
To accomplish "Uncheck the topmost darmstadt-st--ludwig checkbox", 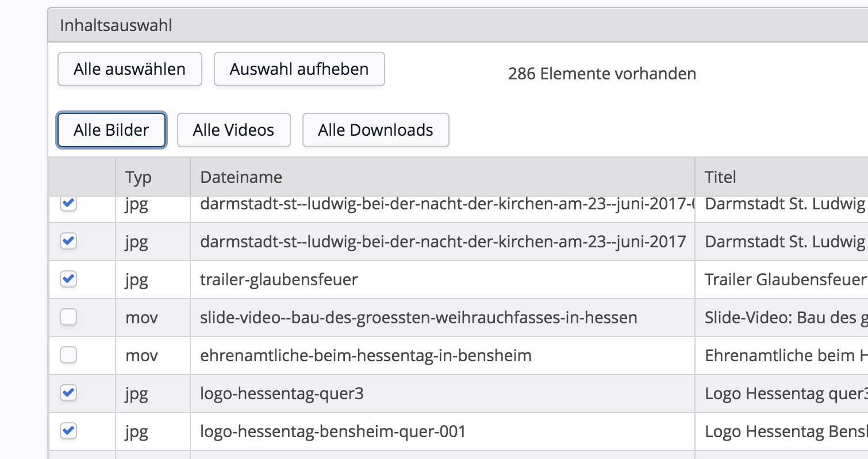I will (x=68, y=203).
